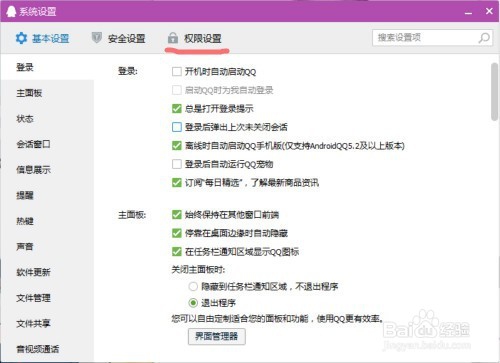Uncheck 总是打开登录提示
This screenshot has height=363, width=500.
click(x=177, y=108)
